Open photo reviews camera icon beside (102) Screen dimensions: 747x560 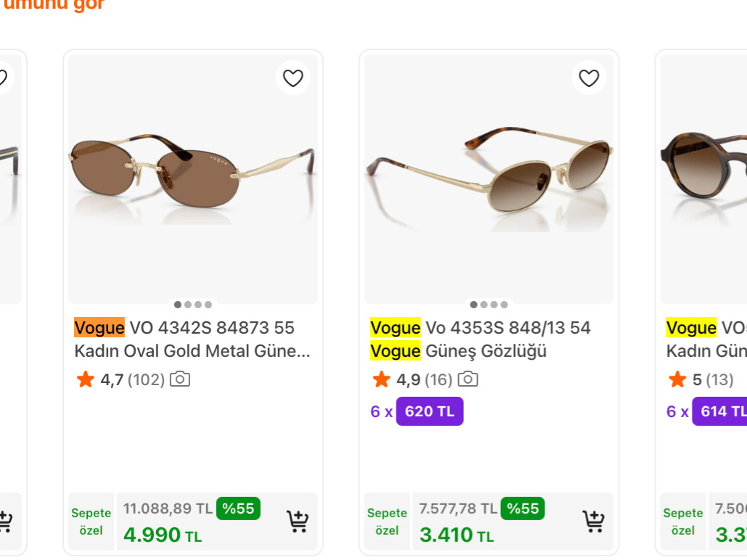pyautogui.click(x=180, y=379)
